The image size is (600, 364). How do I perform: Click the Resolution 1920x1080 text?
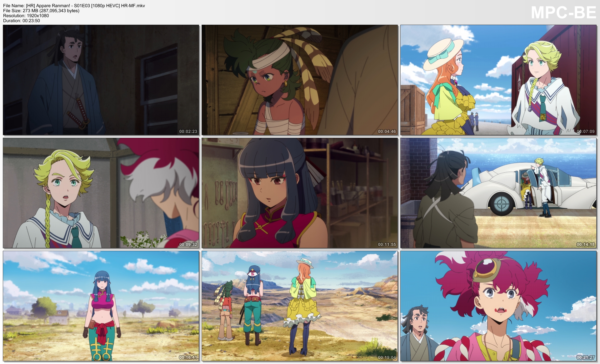[x=26, y=16]
